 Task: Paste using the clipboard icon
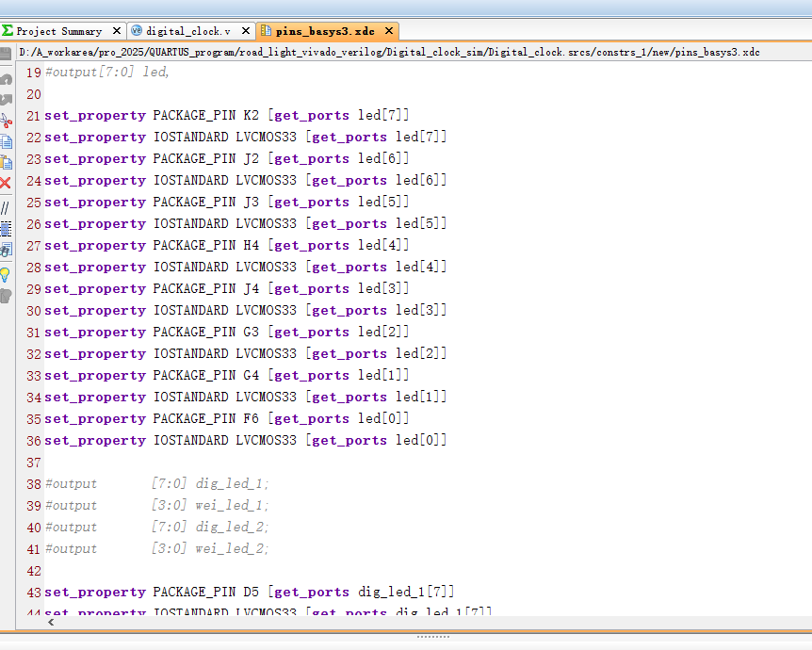7,162
